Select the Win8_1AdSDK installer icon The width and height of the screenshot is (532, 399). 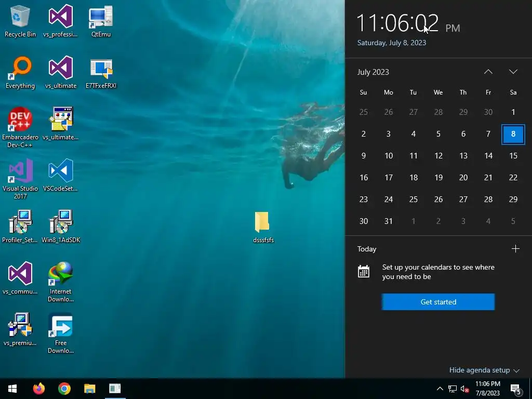pyautogui.click(x=60, y=227)
